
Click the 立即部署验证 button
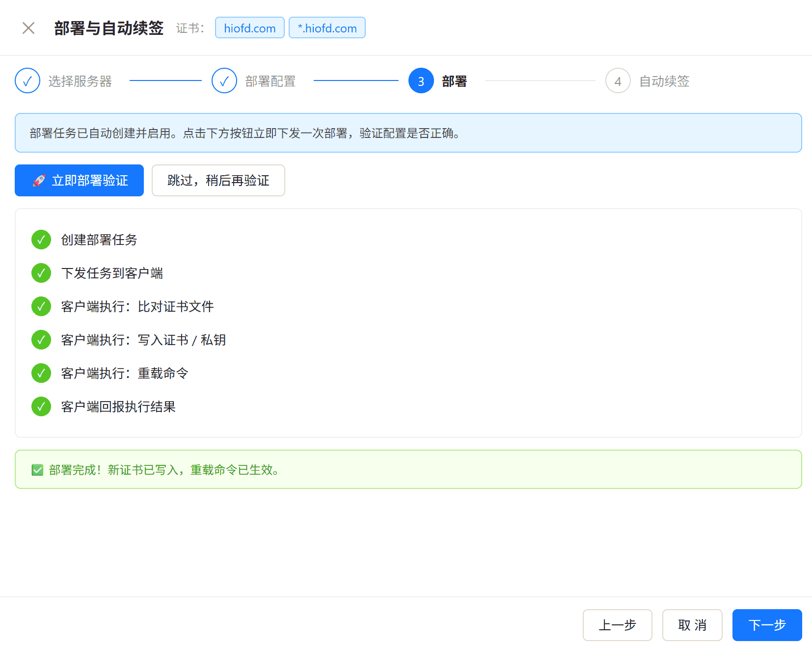coord(79,181)
